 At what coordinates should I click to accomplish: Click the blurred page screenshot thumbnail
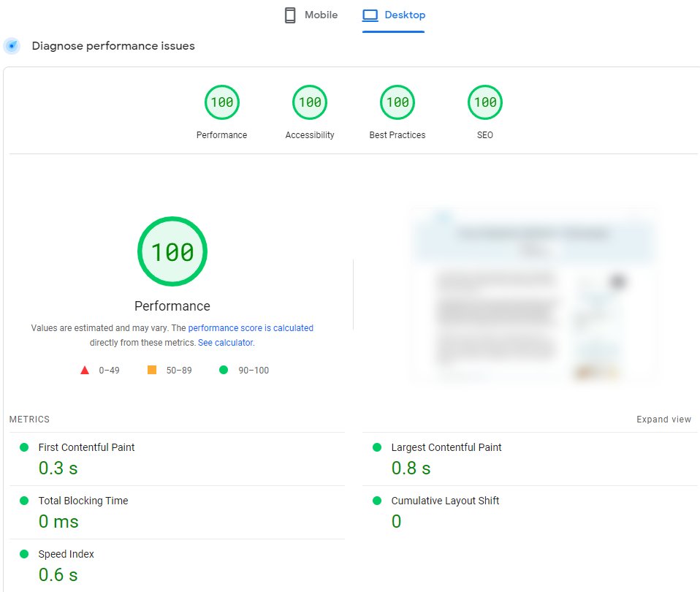[533, 295]
